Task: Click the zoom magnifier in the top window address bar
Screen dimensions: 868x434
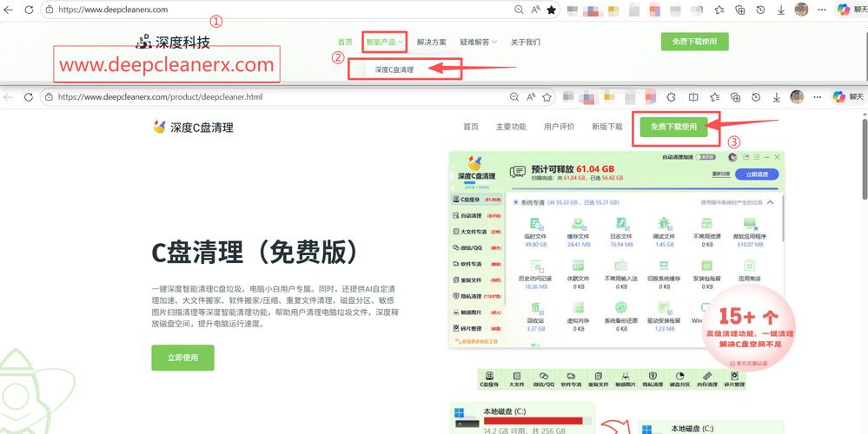Action: pyautogui.click(x=519, y=10)
